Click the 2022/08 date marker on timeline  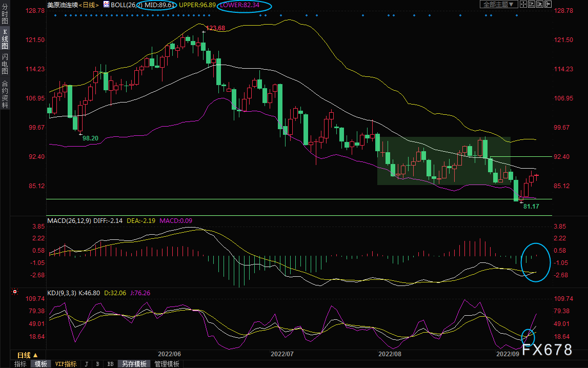[x=390, y=354]
